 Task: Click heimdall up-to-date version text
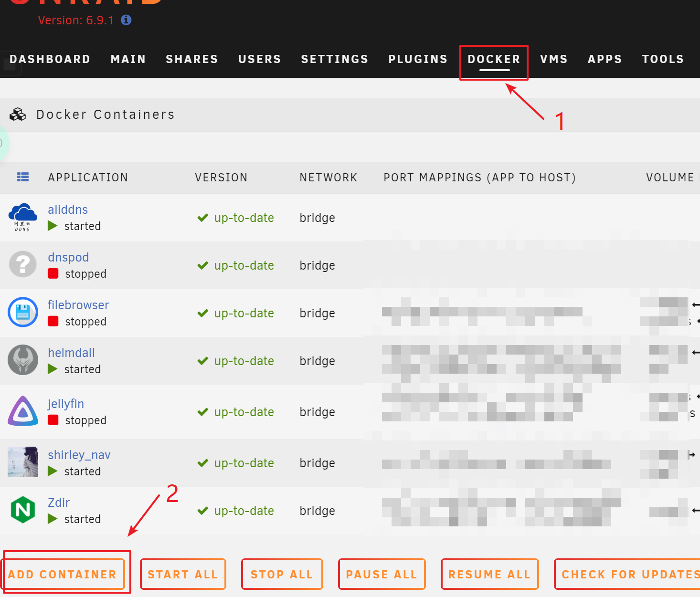[x=244, y=361]
